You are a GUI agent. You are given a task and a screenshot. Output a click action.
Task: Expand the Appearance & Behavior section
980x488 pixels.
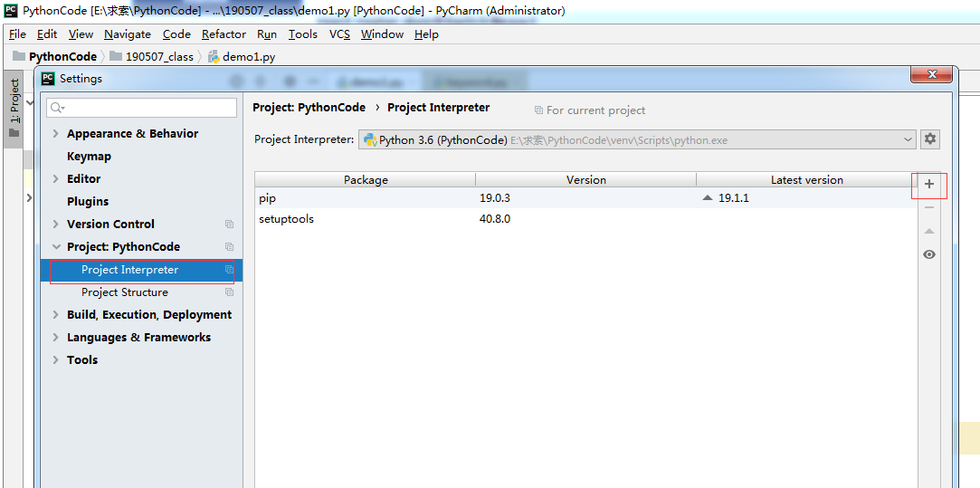[x=55, y=134]
